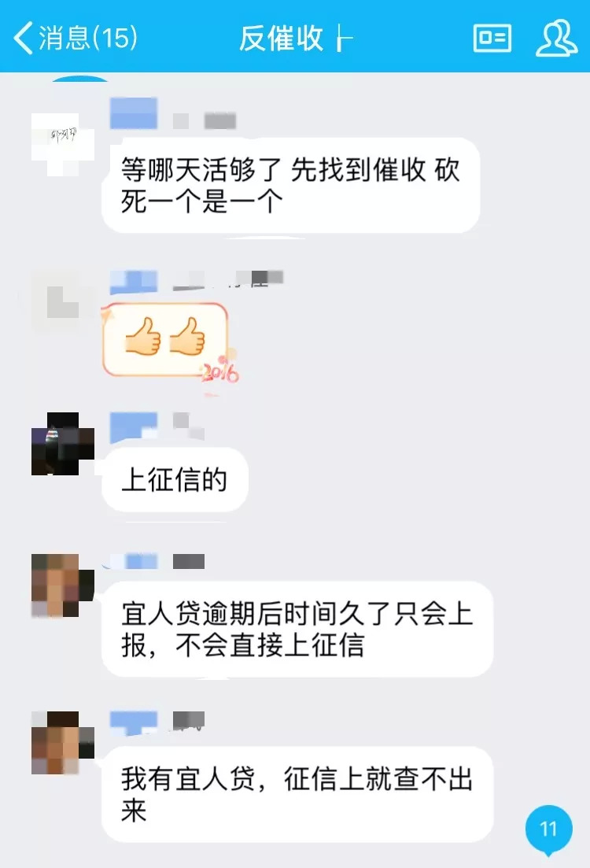
Task: Tap avatar next to 我有宜人贷 message
Action: coord(63,742)
